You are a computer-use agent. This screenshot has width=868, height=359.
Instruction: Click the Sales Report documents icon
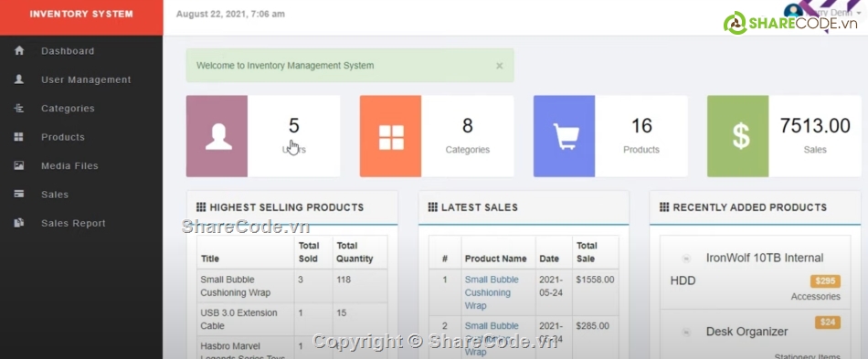[x=19, y=223]
